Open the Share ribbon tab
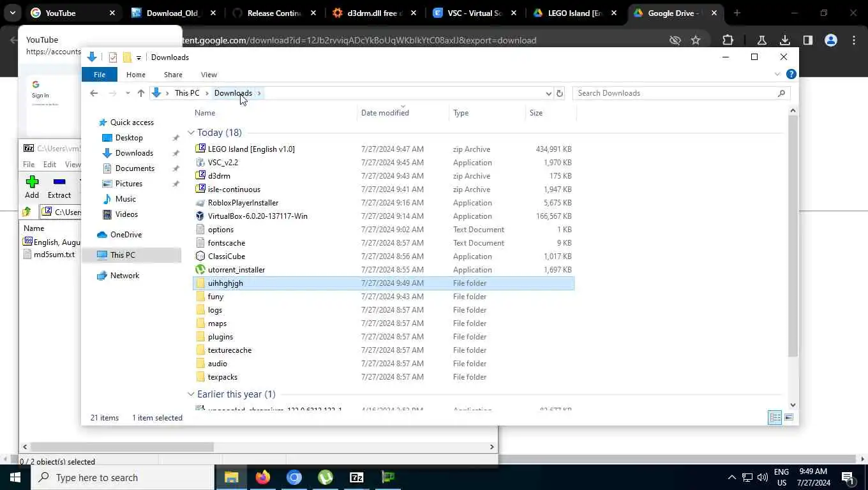 (x=173, y=75)
